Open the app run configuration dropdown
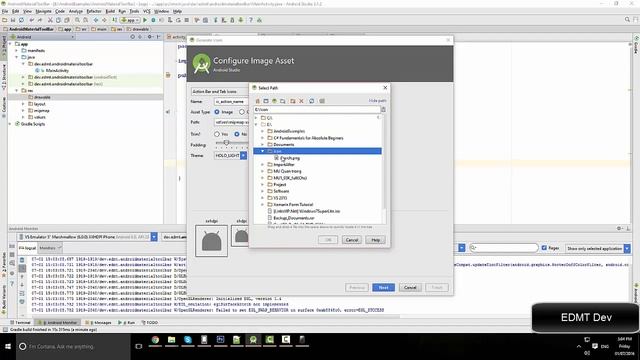Image resolution: width=640 pixels, height=360 pixels. (130, 20)
